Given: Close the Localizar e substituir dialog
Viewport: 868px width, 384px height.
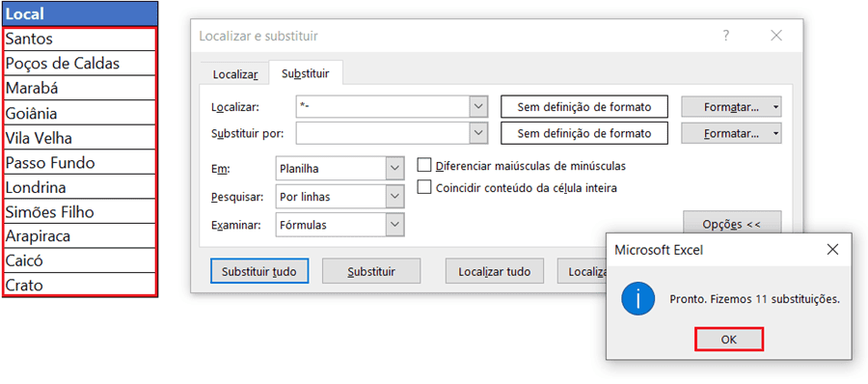Looking at the screenshot, I should click(776, 36).
